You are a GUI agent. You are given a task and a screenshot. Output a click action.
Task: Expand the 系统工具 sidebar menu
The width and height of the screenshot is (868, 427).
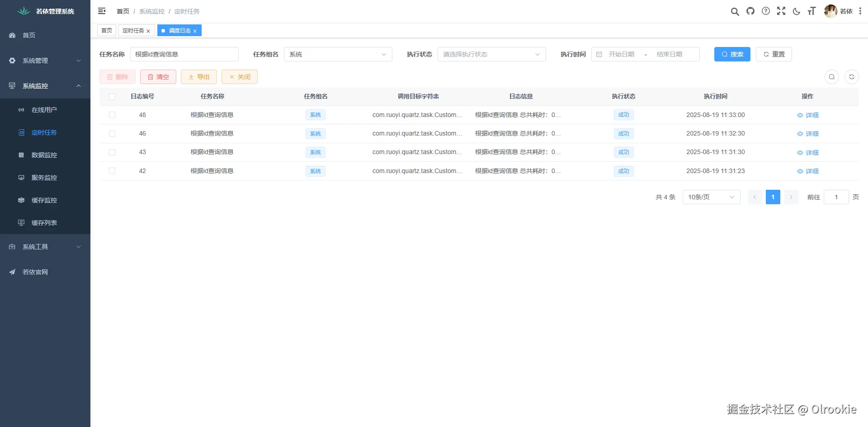45,247
